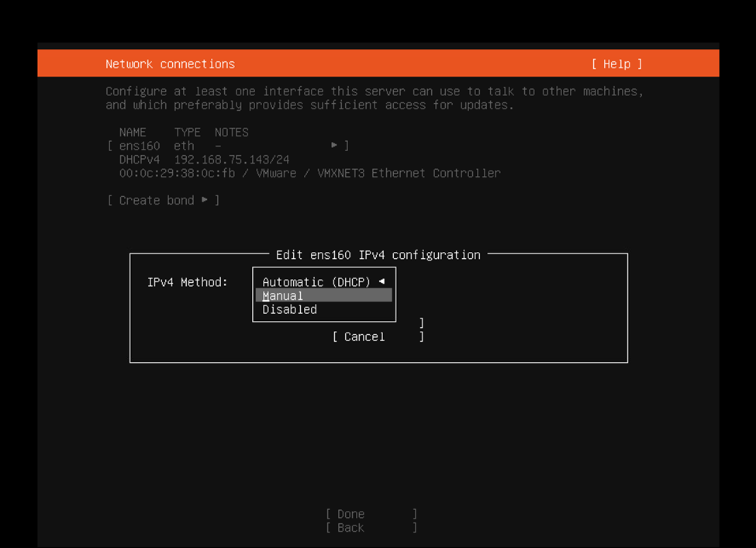Select the Manual IPv4 method option

[323, 295]
